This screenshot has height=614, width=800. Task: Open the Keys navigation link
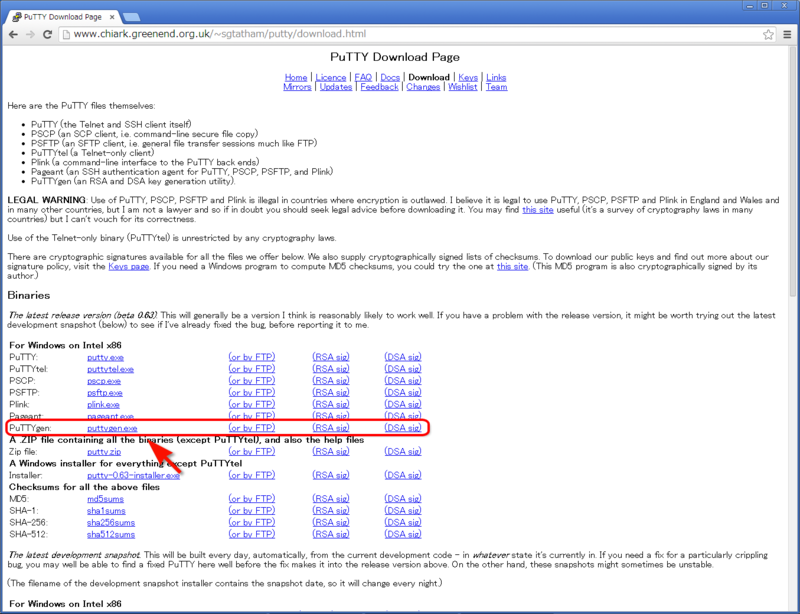click(x=468, y=77)
